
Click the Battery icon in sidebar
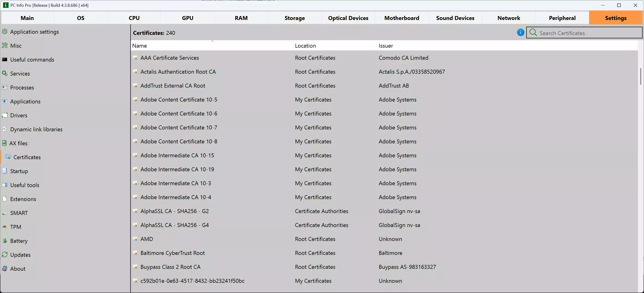pyautogui.click(x=4, y=240)
